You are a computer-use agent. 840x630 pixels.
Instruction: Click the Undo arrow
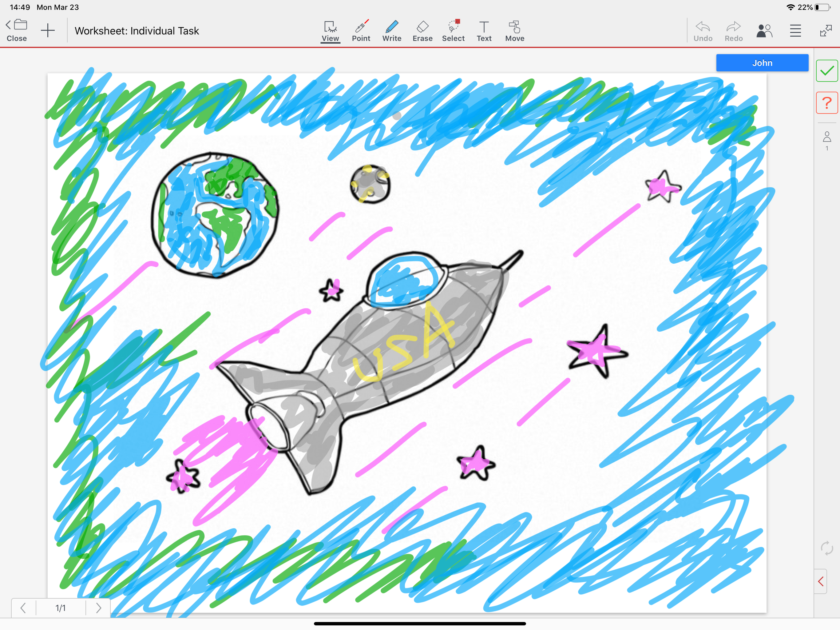(x=703, y=31)
